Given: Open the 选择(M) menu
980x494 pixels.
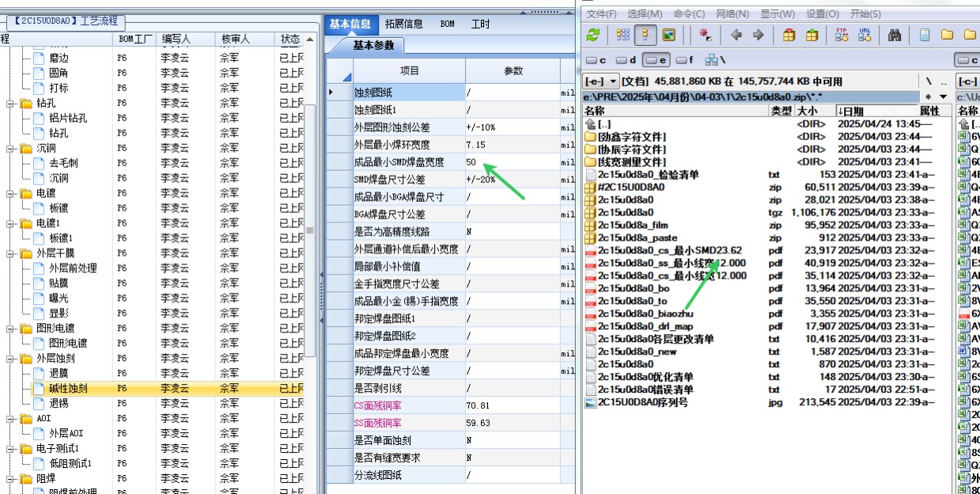Looking at the screenshot, I should 645,14.
